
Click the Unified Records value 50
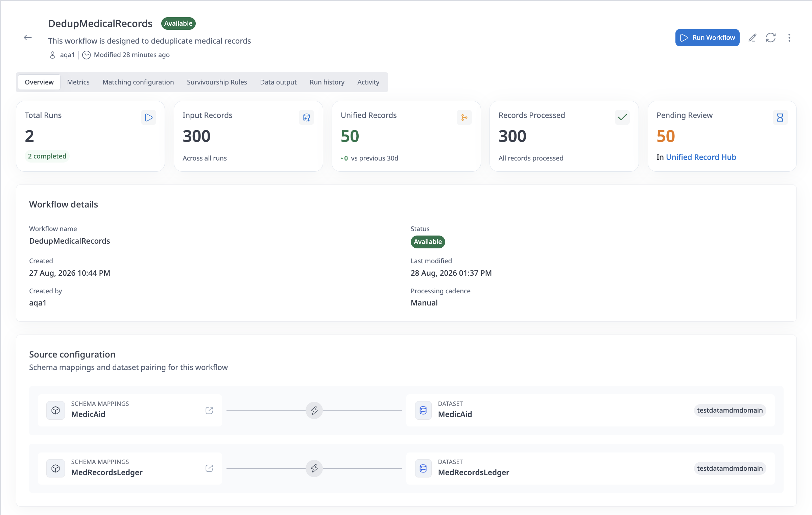[x=350, y=136]
